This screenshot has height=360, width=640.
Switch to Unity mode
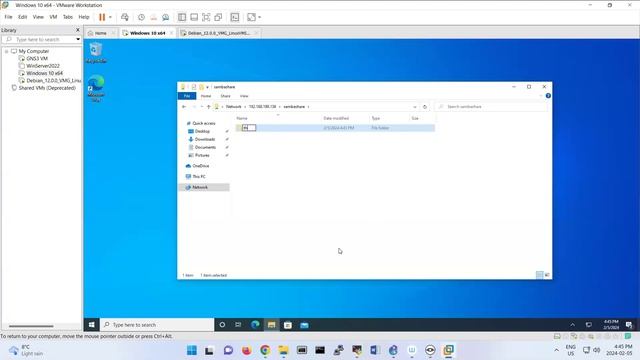(x=218, y=17)
